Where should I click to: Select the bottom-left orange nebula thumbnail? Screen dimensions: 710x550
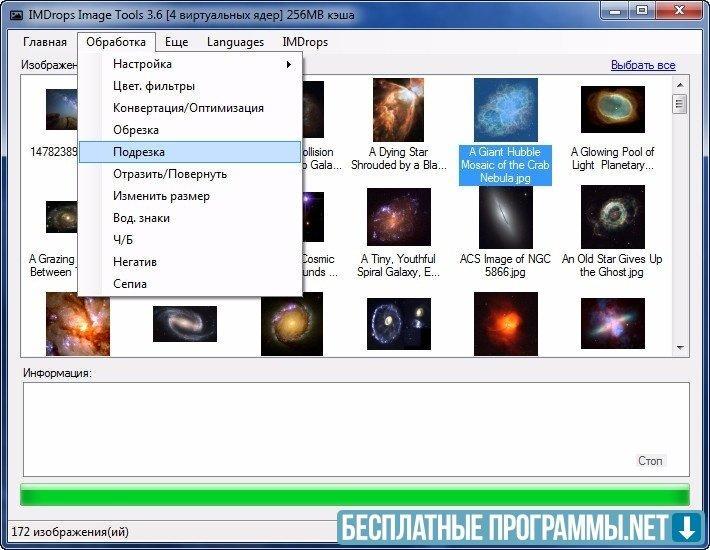78,324
